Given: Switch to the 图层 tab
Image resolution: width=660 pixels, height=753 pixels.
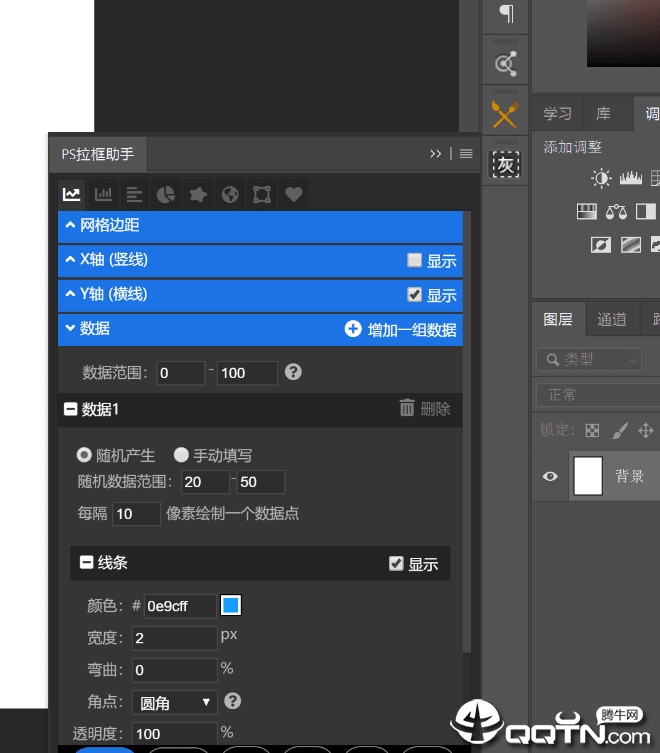Looking at the screenshot, I should [x=558, y=319].
